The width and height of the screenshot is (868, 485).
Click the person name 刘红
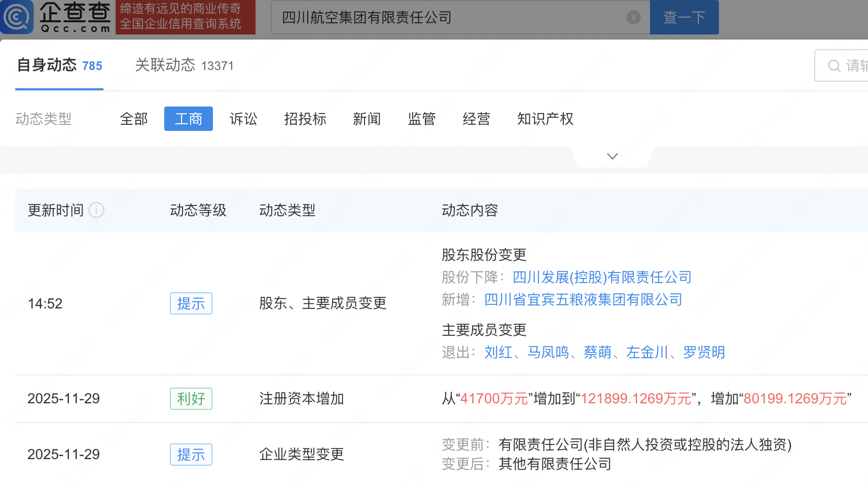(498, 352)
